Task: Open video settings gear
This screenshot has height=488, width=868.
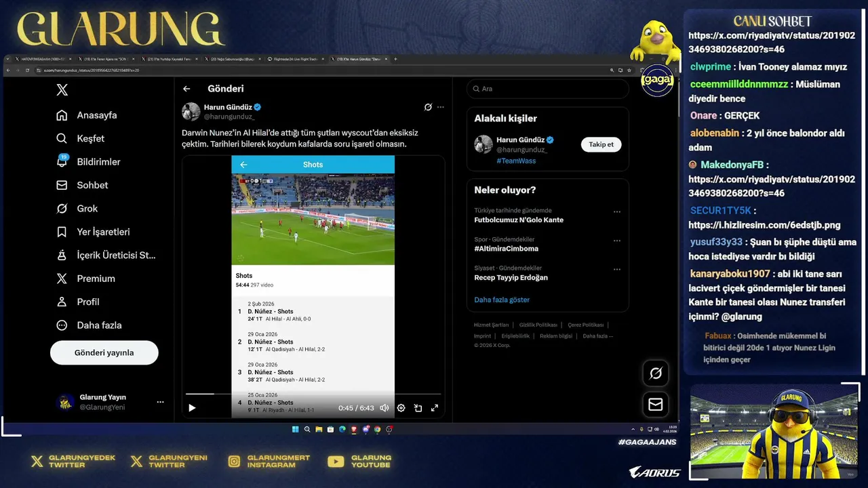Action: [401, 408]
